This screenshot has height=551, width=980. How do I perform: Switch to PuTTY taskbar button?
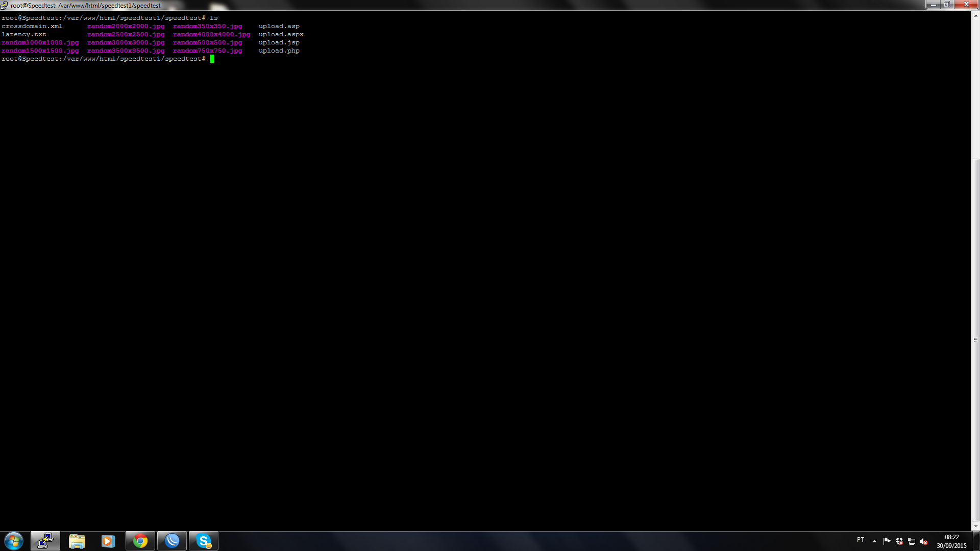point(45,541)
